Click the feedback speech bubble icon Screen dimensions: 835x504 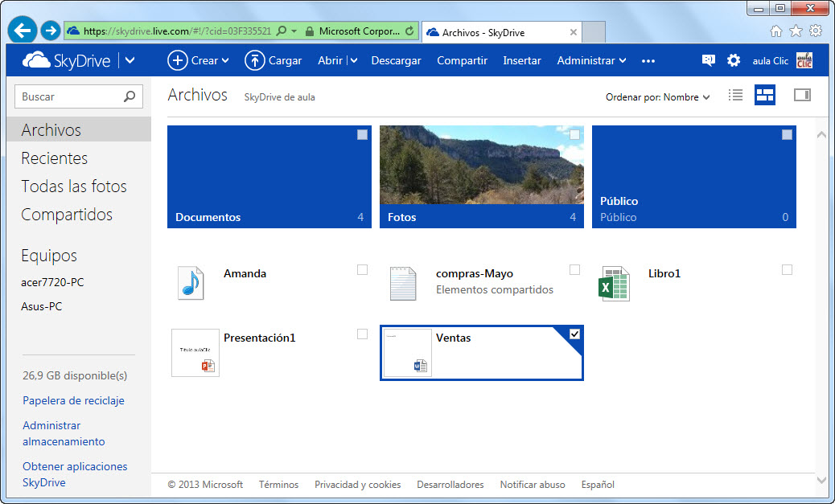click(x=708, y=59)
